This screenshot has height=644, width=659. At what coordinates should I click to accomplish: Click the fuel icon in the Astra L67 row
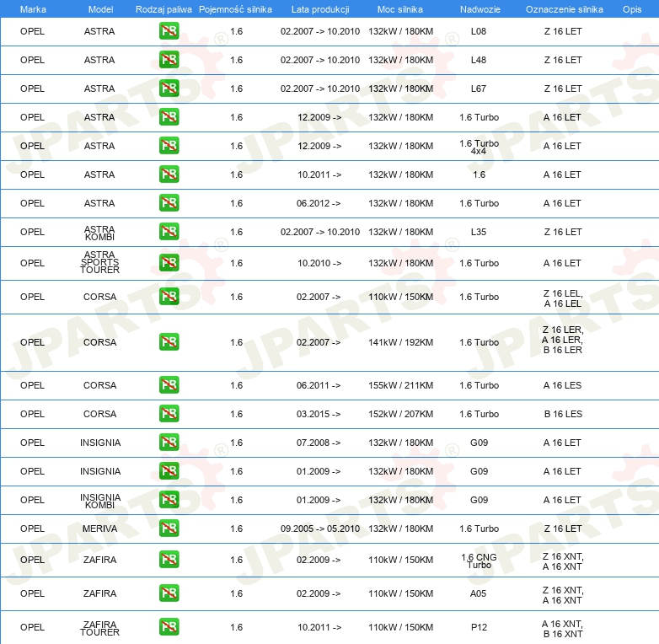click(169, 89)
